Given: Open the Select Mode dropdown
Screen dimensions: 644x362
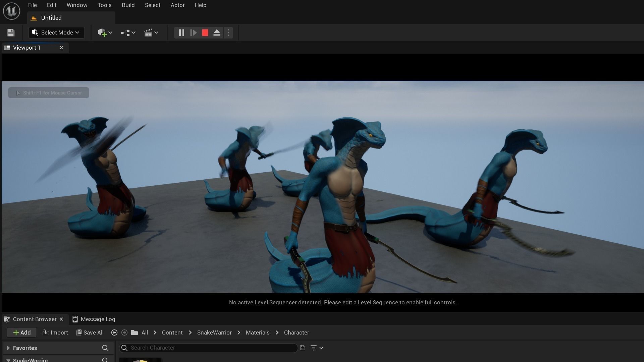Looking at the screenshot, I should [x=56, y=33].
